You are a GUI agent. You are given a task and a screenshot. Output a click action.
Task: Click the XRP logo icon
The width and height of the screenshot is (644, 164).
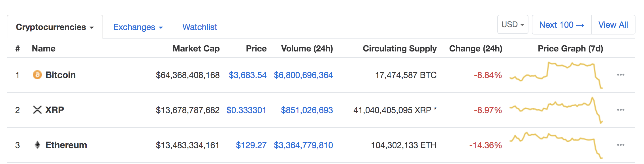point(37,110)
